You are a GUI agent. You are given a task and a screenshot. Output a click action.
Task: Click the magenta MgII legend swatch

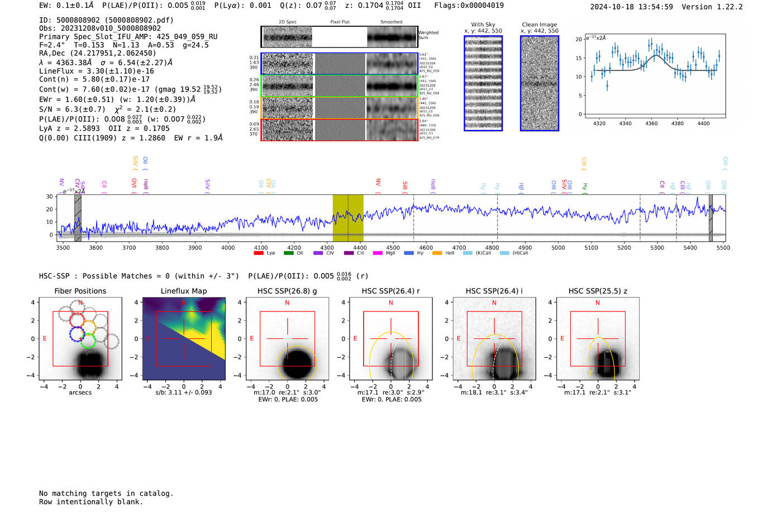pos(378,253)
